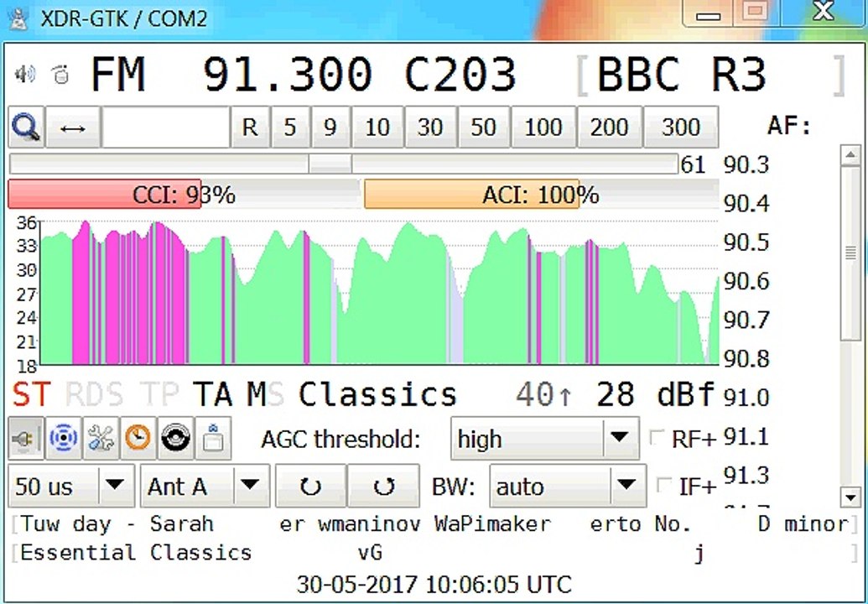
Task: Click AF frequency 90.3
Action: point(746,164)
